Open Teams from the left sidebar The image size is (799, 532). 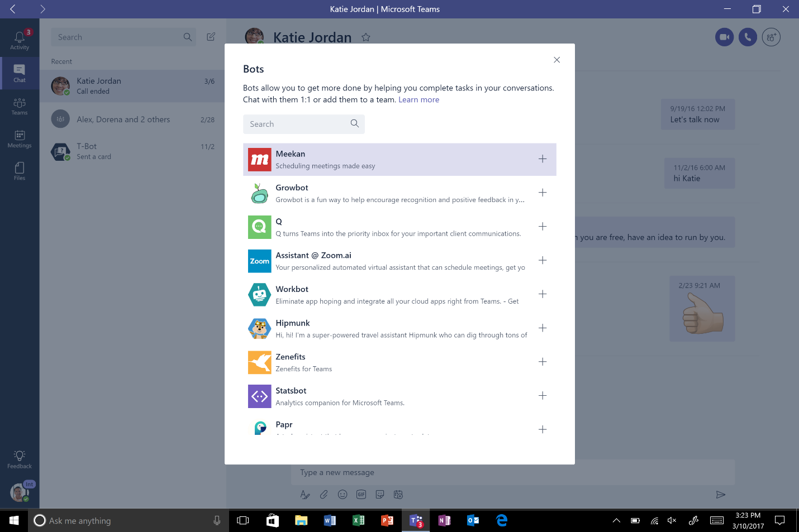tap(20, 106)
